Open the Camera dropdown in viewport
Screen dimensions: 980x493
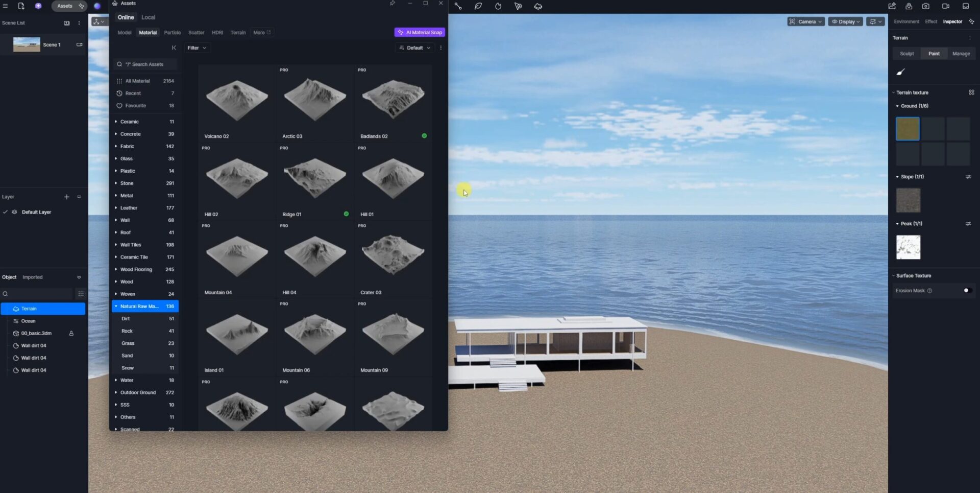coord(805,21)
